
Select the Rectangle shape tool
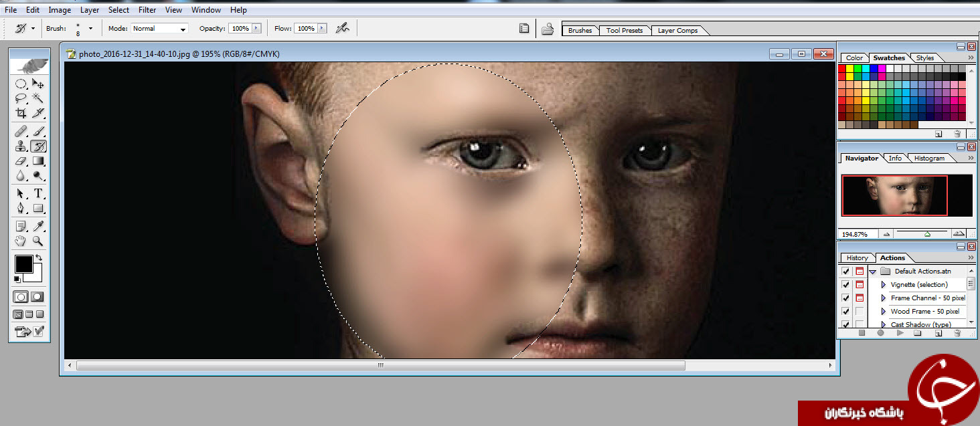[x=38, y=208]
